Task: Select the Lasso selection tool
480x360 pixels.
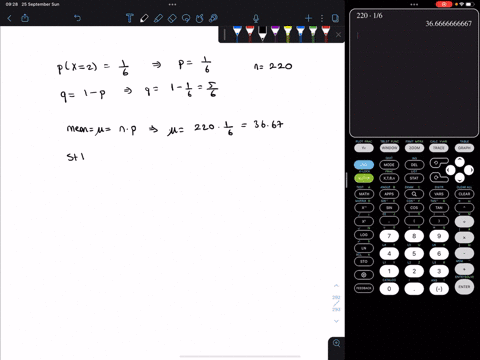Action: pyautogui.click(x=186, y=18)
